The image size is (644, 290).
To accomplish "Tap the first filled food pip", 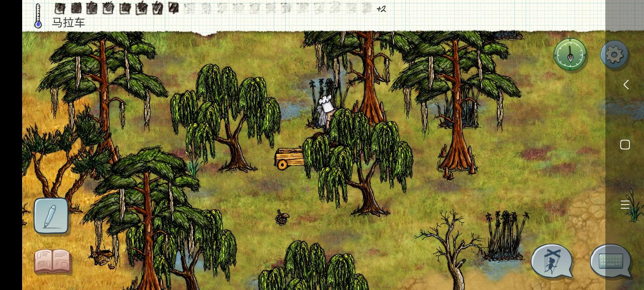I will tap(60, 8).
